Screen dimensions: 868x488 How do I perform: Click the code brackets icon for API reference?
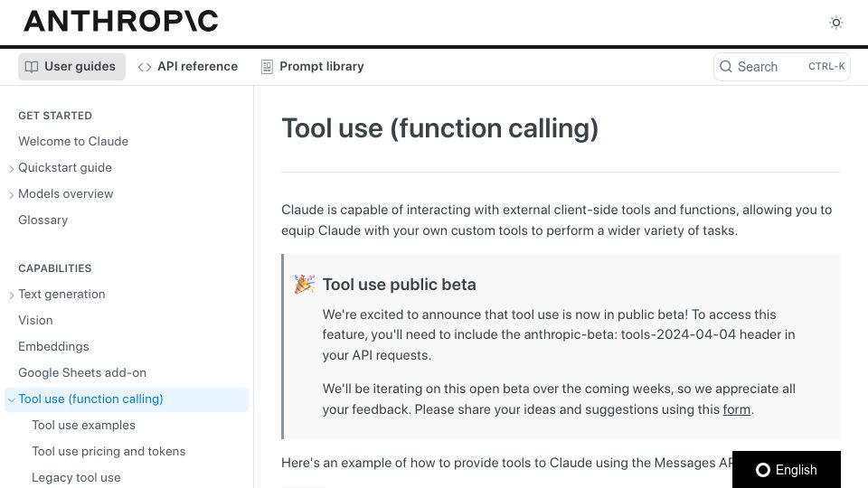point(145,67)
